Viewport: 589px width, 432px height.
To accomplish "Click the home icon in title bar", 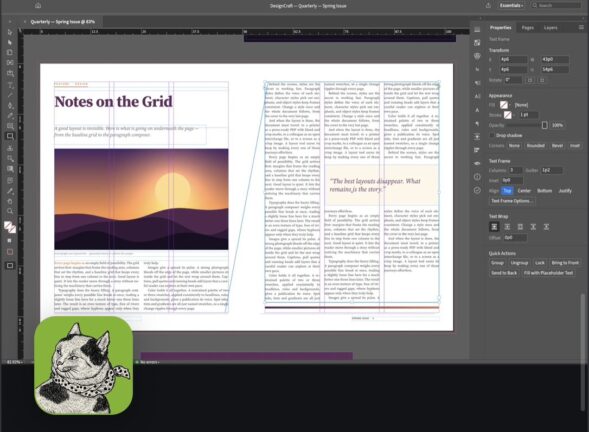I will (x=38, y=6).
